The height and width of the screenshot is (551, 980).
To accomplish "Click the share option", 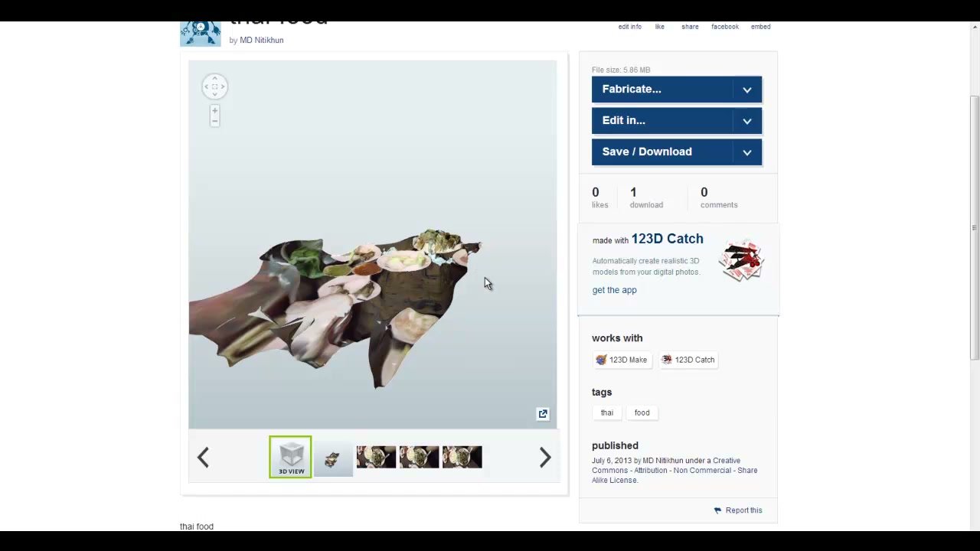I will point(690,27).
